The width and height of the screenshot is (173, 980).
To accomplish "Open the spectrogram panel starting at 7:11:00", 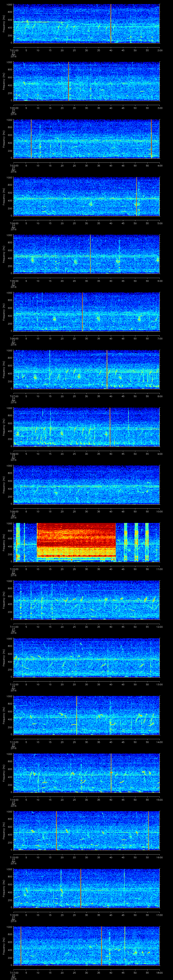I will pyautogui.click(x=87, y=600).
